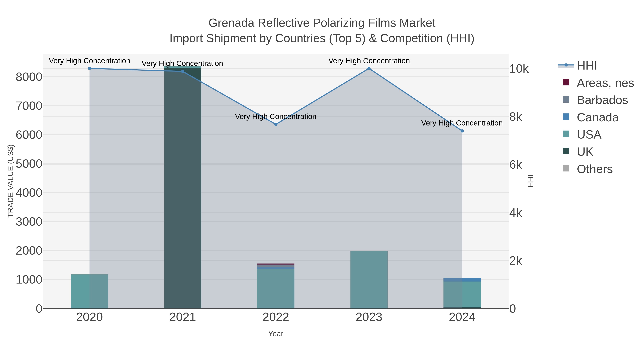
Task: Click the 2022 USA bar segment
Action: click(x=276, y=289)
